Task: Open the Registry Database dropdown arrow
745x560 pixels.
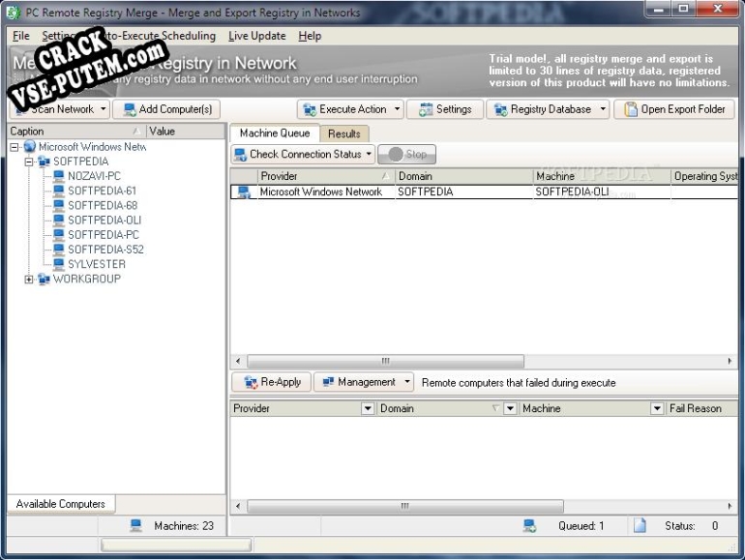Action: 603,109
